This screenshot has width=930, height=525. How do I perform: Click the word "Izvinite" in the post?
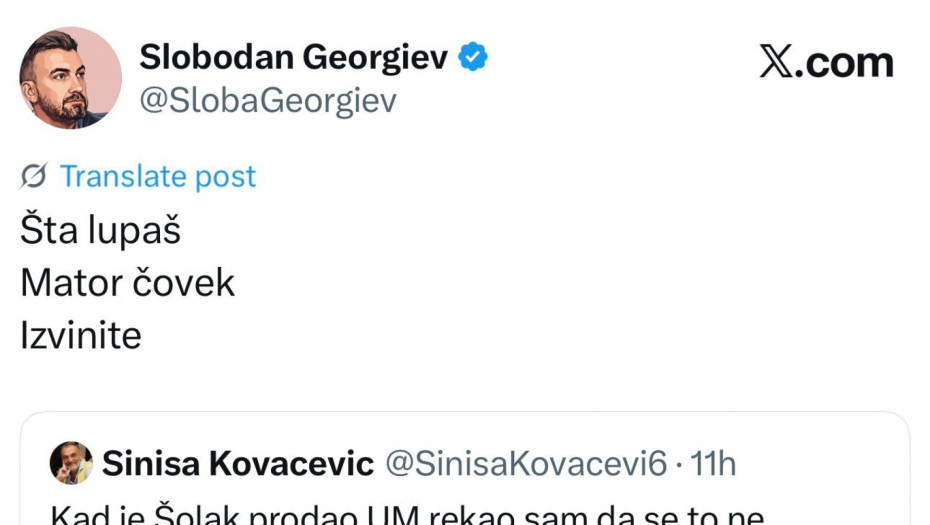[x=81, y=335]
